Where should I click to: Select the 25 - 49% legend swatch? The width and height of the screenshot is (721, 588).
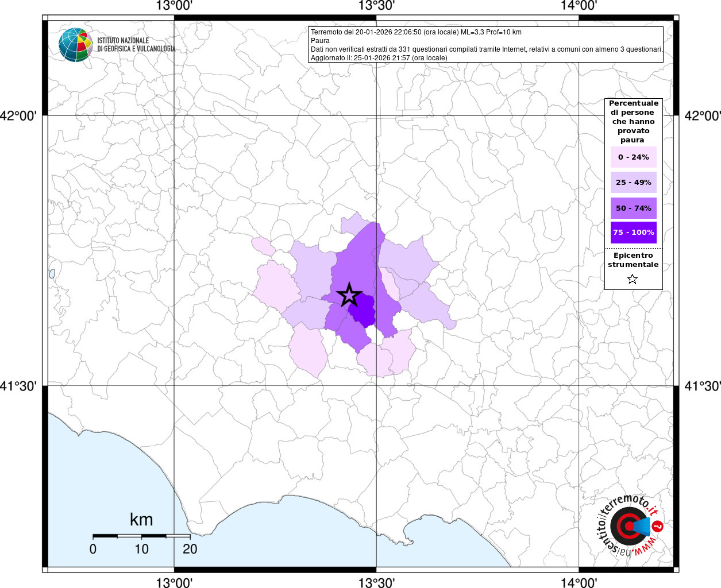point(634,183)
